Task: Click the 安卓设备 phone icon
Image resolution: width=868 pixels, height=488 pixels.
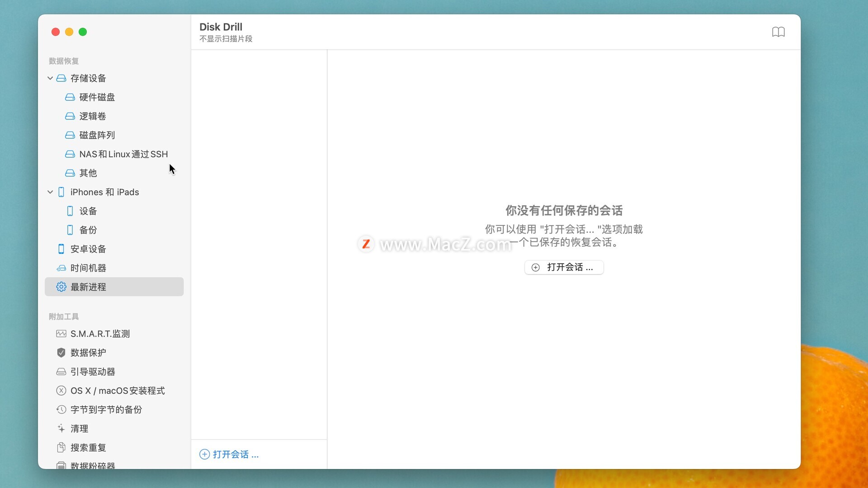Action: click(61, 249)
